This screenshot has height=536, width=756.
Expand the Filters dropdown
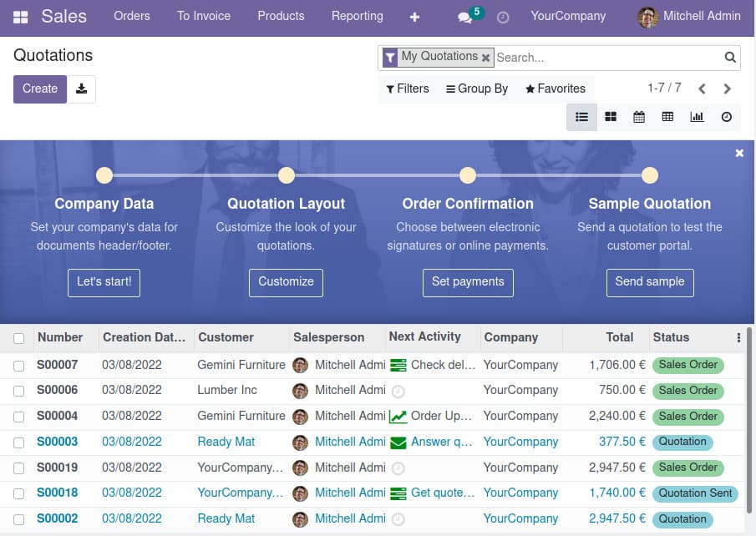coord(408,88)
